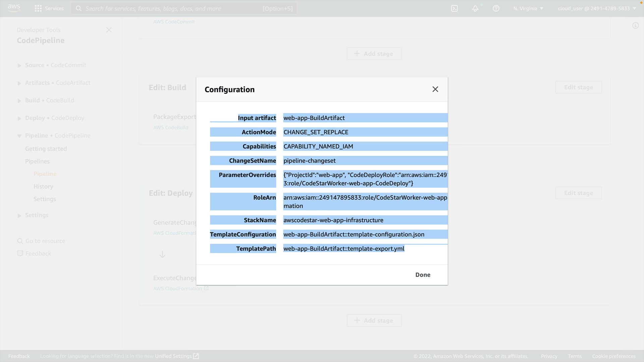Open the Cookie preferences link
644x362 pixels.
(613, 356)
